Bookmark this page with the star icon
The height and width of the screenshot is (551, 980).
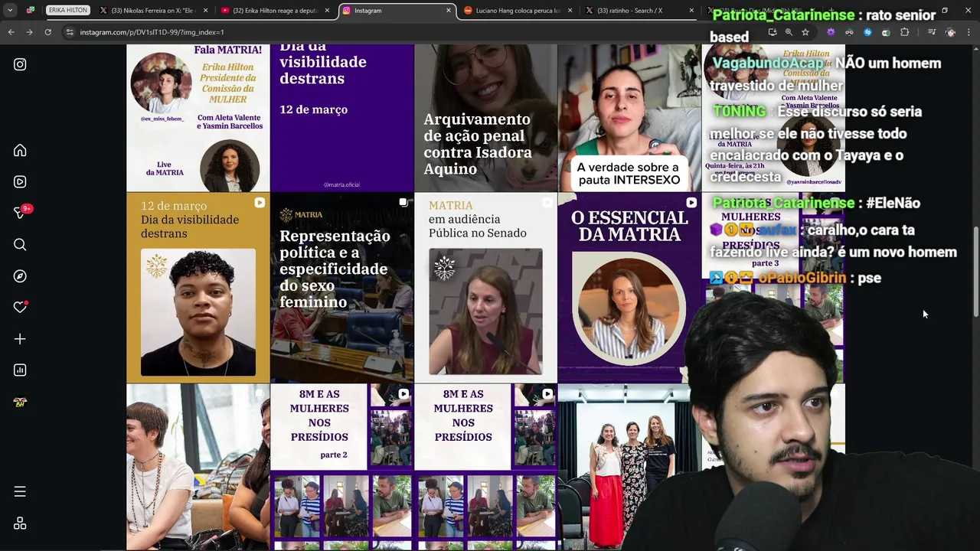coord(805,32)
